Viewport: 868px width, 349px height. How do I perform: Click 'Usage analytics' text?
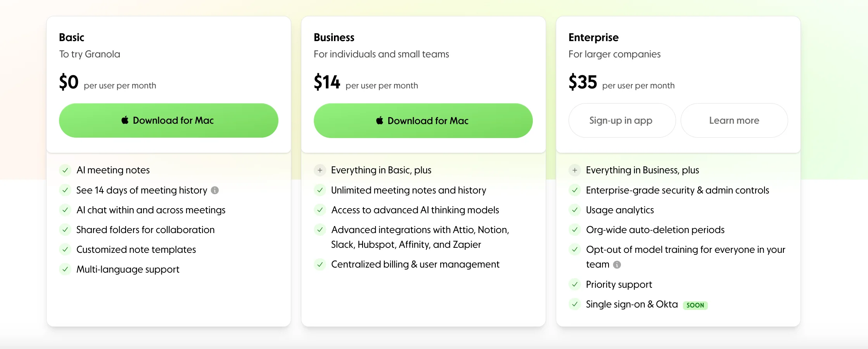(x=620, y=210)
